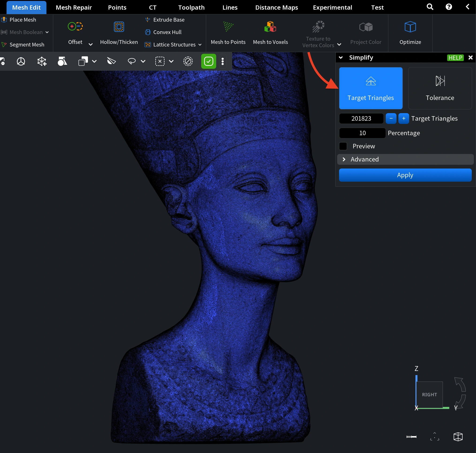Click the wireframe mesh with plus icon
The image size is (476, 453).
tap(42, 61)
